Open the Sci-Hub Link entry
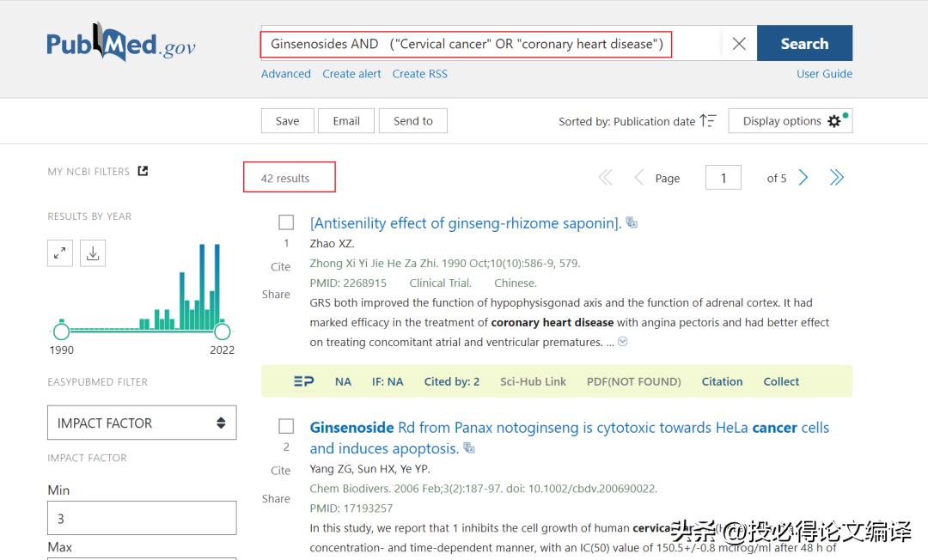The width and height of the screenshot is (928, 560). [x=533, y=381]
